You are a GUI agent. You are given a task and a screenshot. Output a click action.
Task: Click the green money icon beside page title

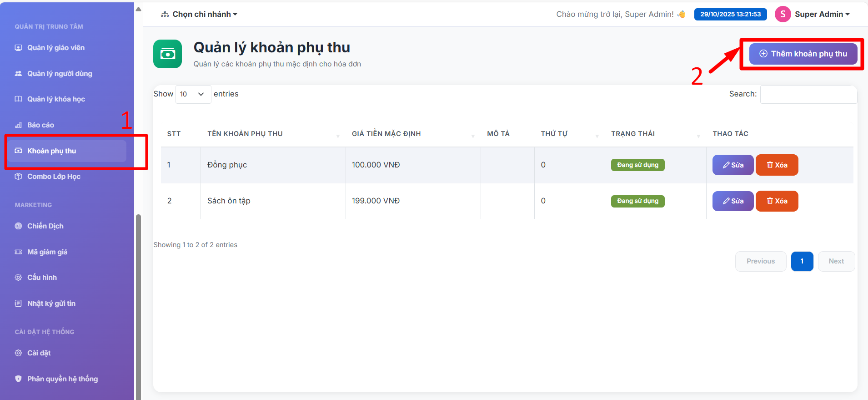tap(167, 54)
